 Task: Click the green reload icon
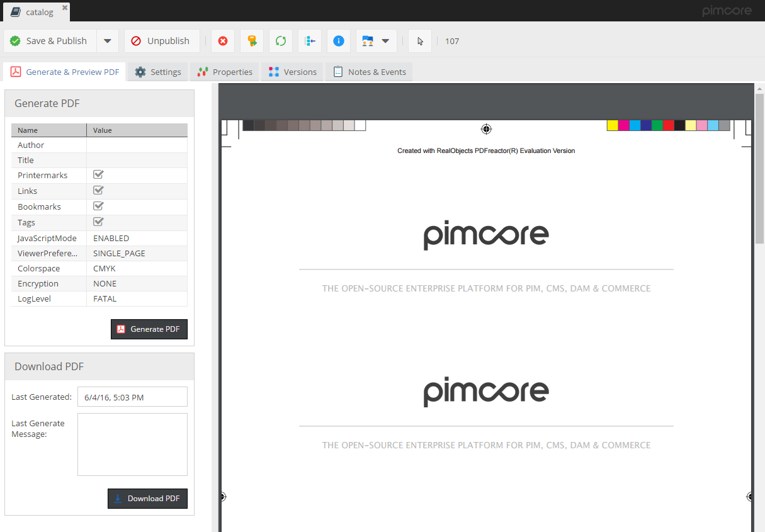281,41
